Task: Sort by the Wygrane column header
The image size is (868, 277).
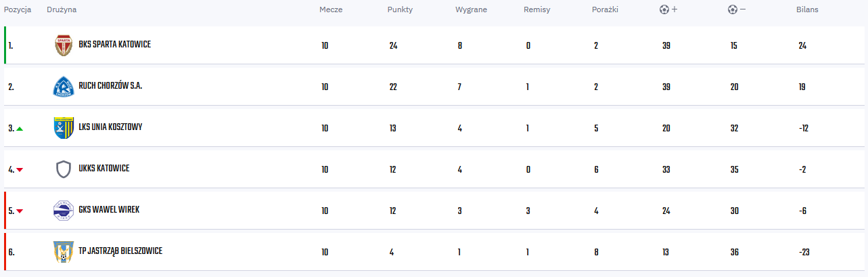Action: coord(471,10)
